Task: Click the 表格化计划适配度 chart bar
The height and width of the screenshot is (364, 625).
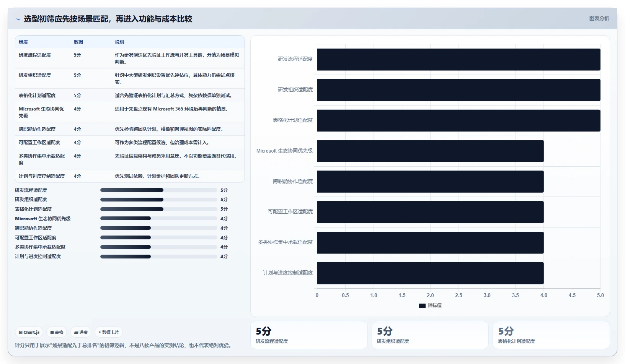Action: pos(459,120)
